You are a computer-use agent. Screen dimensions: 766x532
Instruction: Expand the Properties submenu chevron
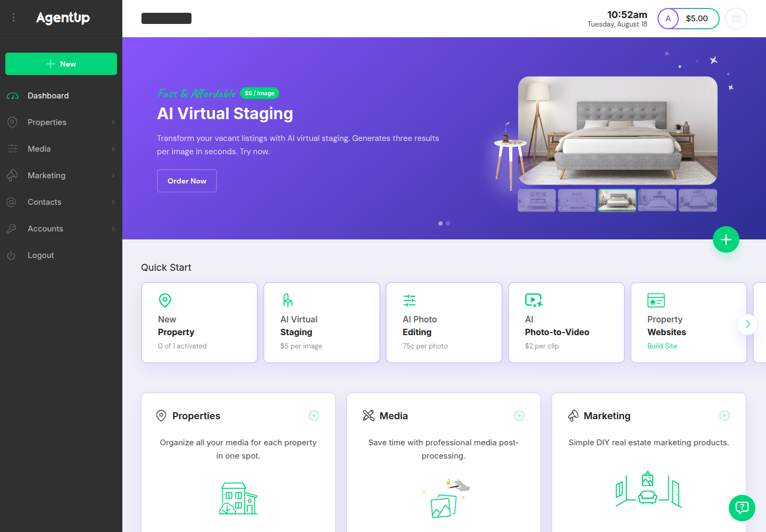pos(113,122)
